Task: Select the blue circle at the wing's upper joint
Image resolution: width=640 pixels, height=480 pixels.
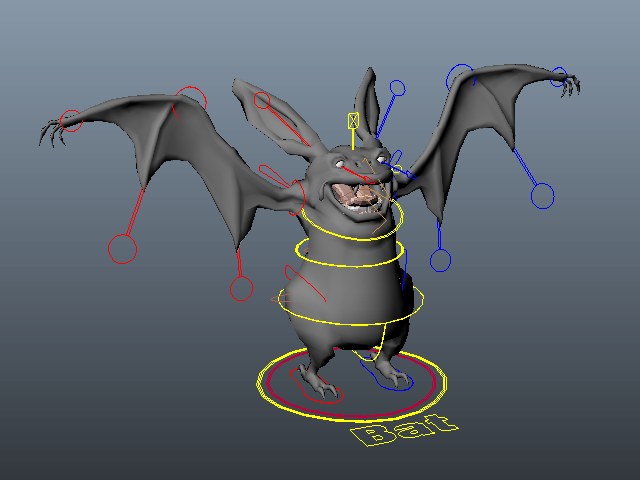Action: pyautogui.click(x=460, y=78)
